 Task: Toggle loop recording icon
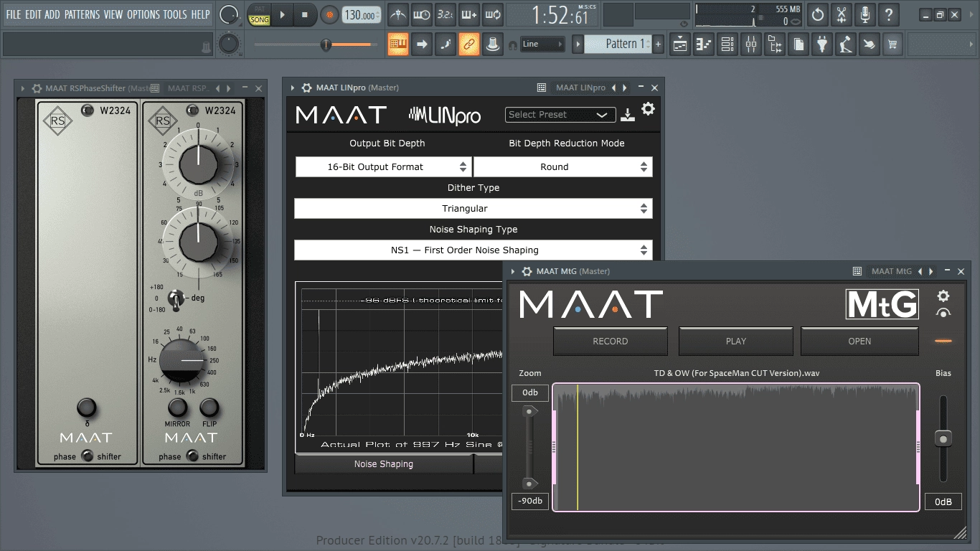pyautogui.click(x=493, y=14)
